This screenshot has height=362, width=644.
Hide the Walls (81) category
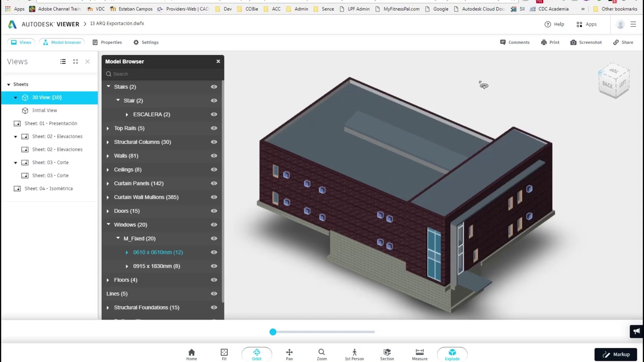(214, 156)
